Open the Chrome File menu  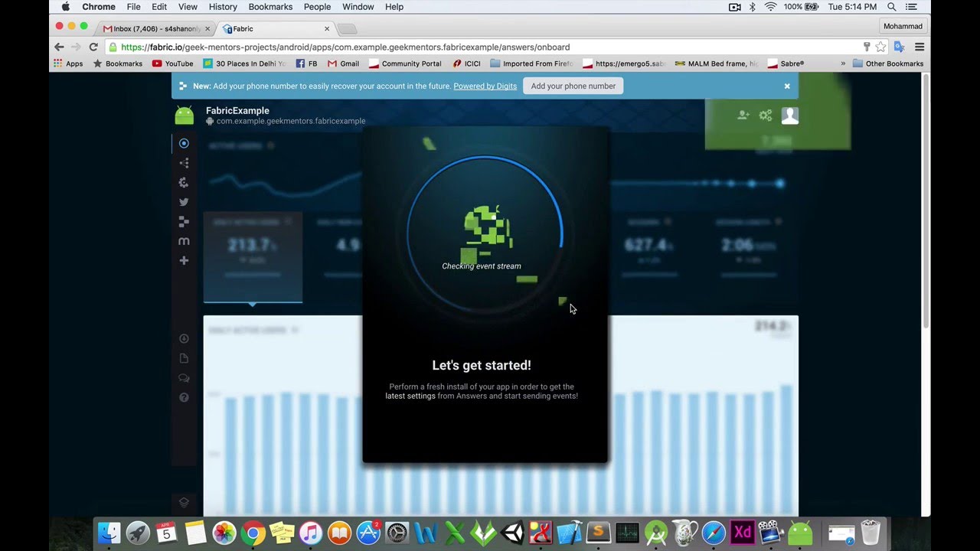click(x=133, y=7)
